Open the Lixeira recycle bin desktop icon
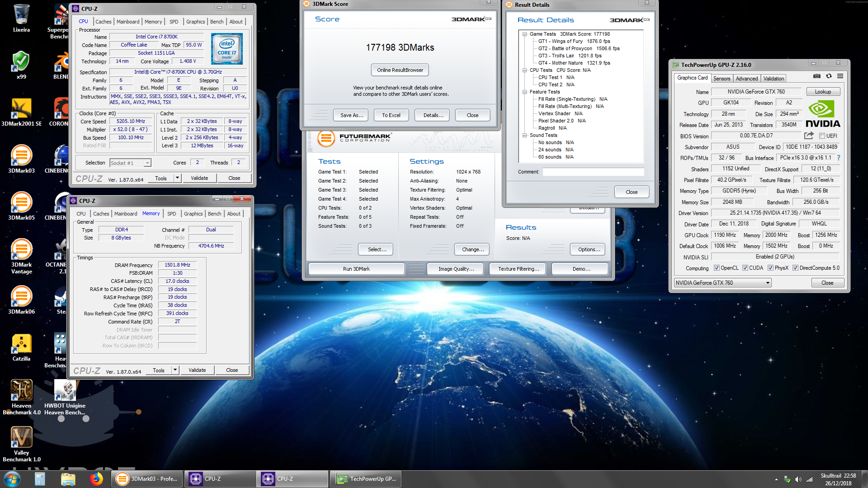Image resolution: width=868 pixels, height=488 pixels. (x=21, y=19)
